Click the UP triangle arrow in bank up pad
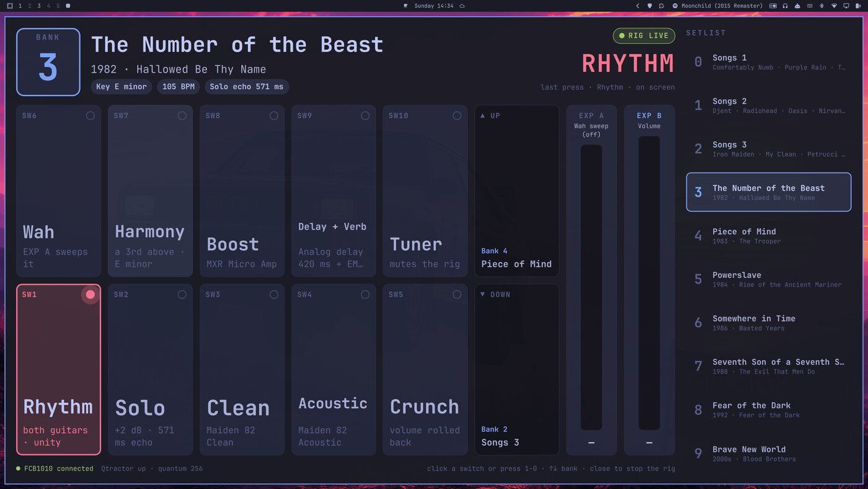Image resolution: width=868 pixels, height=489 pixels. [483, 115]
